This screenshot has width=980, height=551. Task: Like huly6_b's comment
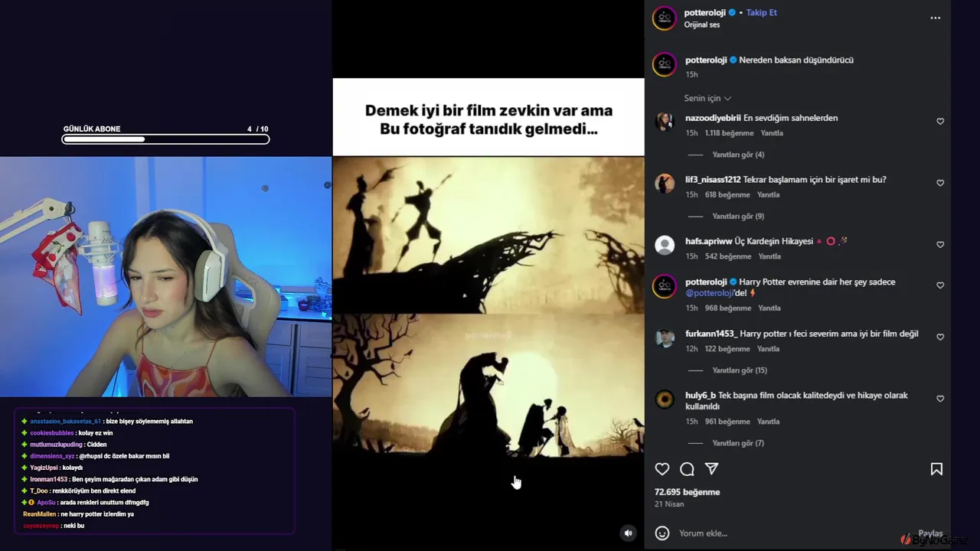pos(940,399)
